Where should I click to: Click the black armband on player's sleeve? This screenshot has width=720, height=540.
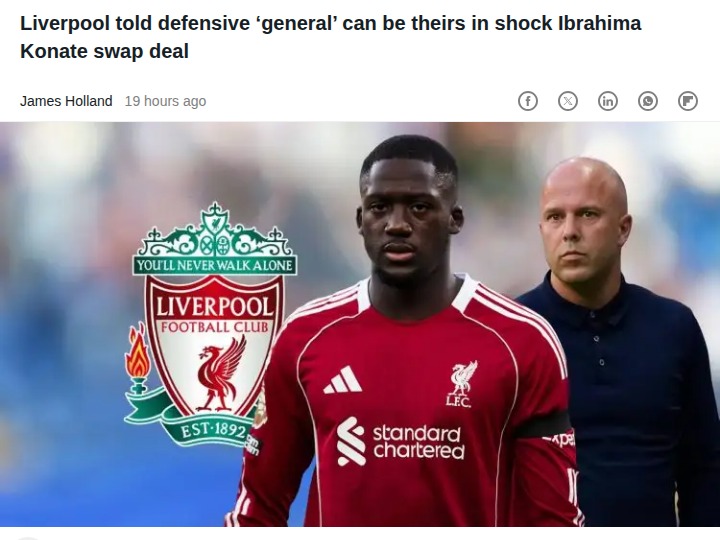(x=542, y=425)
